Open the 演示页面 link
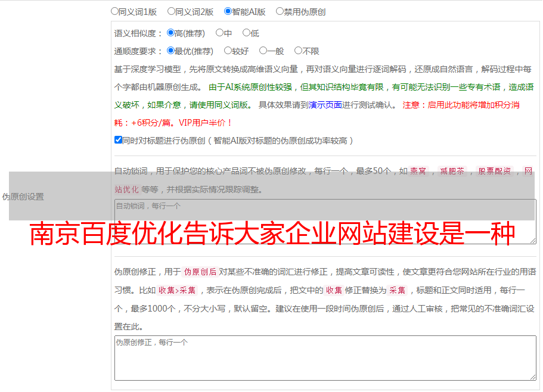This screenshot has width=543, height=392. (x=325, y=105)
